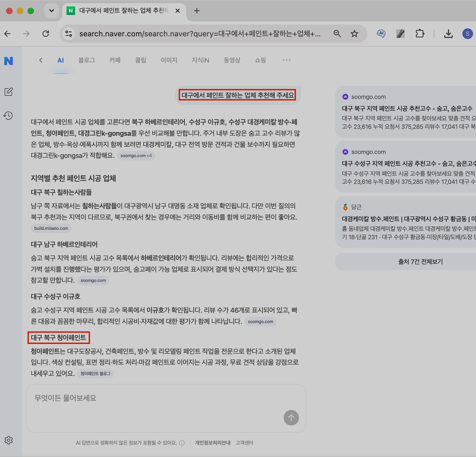Open the extensions puzzle menu
This screenshot has height=457, width=476.
click(420, 34)
